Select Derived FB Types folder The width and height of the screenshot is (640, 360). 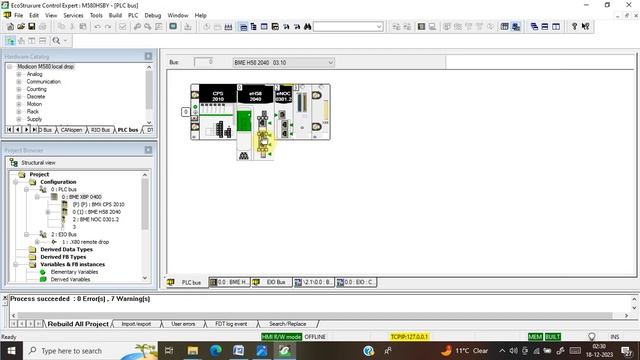click(x=63, y=257)
